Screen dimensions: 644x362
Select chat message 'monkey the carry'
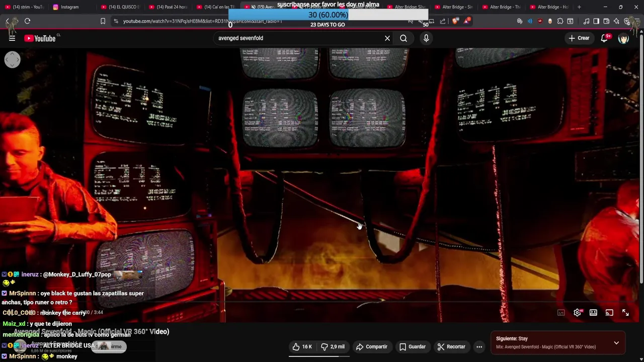pyautogui.click(x=44, y=313)
